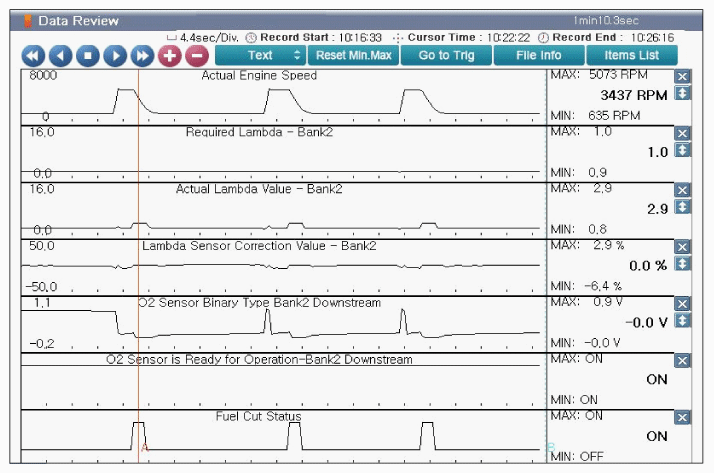Screen dimensions: 714x473
Task: Fast forward to the end of the recording
Action: [x=141, y=56]
